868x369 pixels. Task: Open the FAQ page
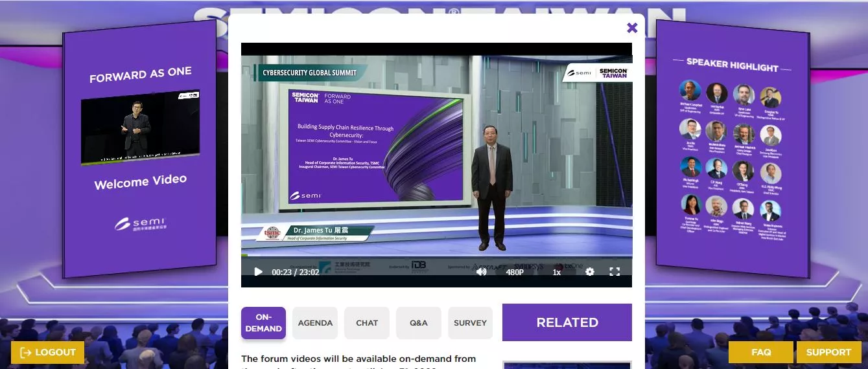[761, 352]
